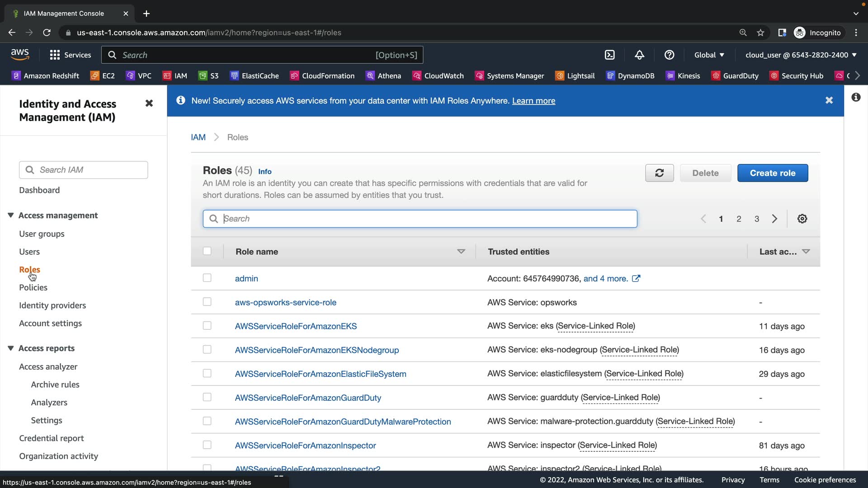
Task: Select the AWSServiceRoleForAmazonEKS checkbox
Action: 207,325
